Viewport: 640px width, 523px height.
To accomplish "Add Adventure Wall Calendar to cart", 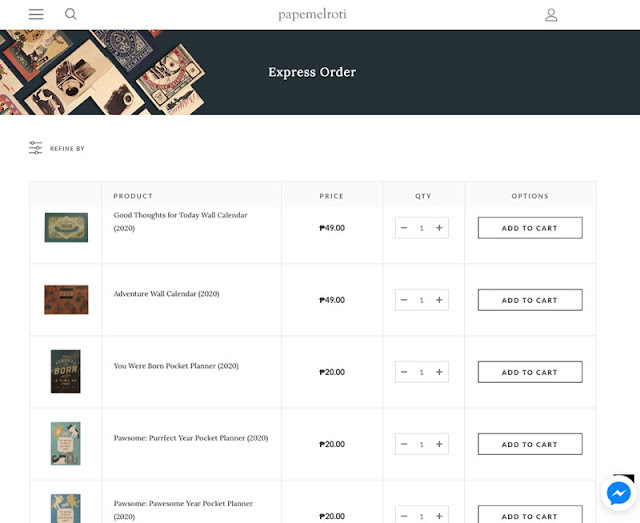I will pyautogui.click(x=530, y=300).
